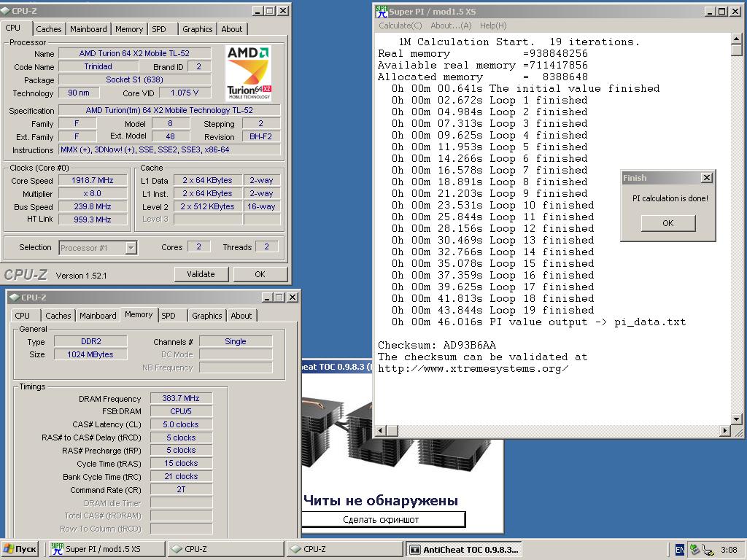The height and width of the screenshot is (560, 747).
Task: Click the Code Name value Trinidad
Action: [98, 66]
